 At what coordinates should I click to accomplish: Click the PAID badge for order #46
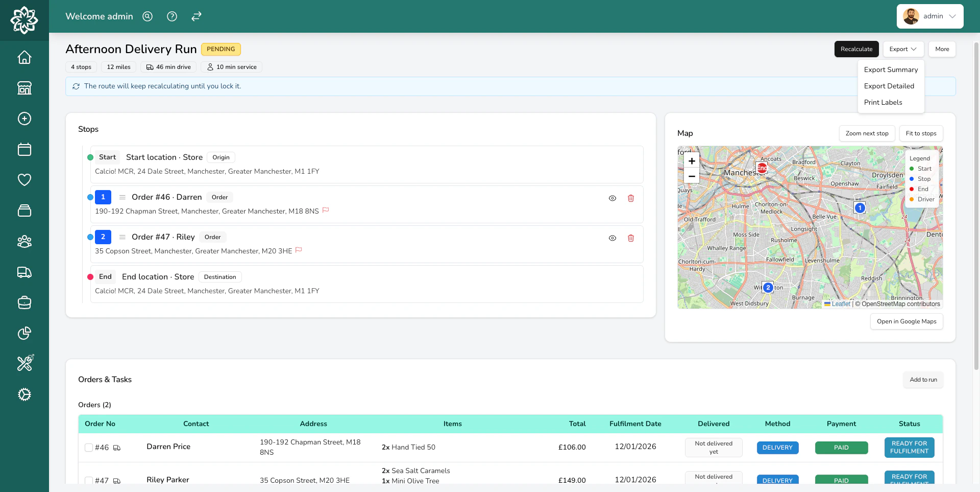841,448
